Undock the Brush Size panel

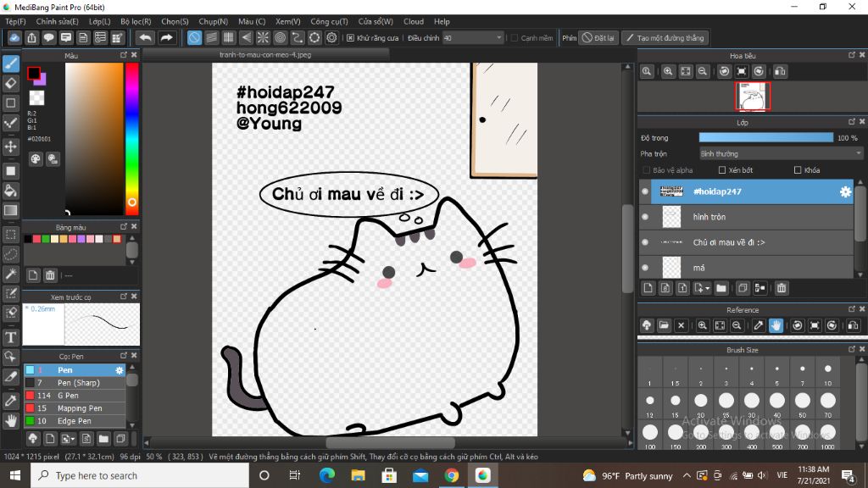[851, 349]
